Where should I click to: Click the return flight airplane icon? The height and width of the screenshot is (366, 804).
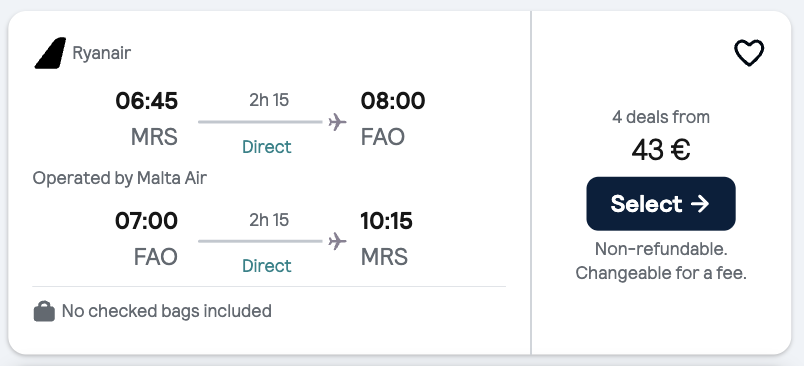click(x=337, y=241)
